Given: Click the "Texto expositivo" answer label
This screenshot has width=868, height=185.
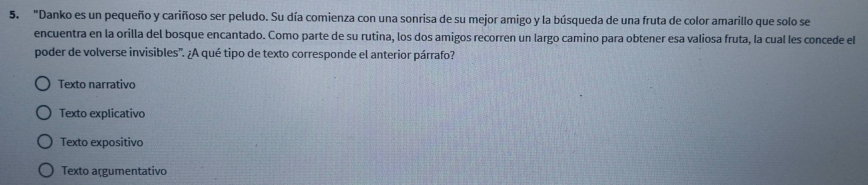Looking at the screenshot, I should click(102, 143).
